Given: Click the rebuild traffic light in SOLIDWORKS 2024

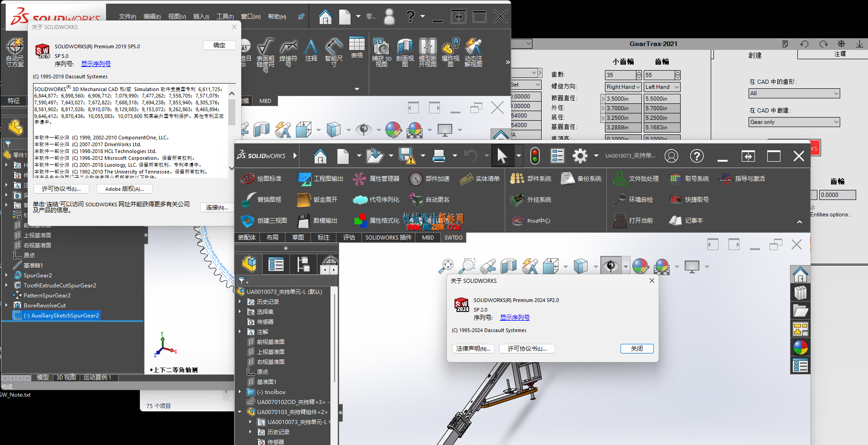Looking at the screenshot, I should (x=535, y=156).
